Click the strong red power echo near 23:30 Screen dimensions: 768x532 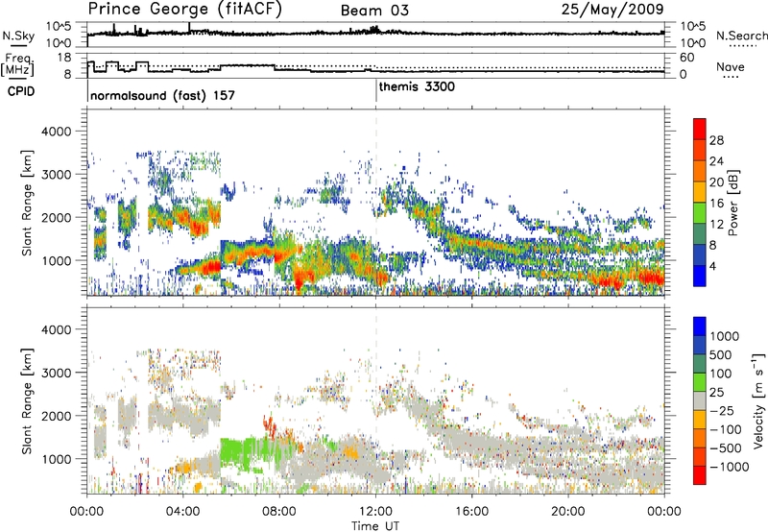(x=654, y=278)
